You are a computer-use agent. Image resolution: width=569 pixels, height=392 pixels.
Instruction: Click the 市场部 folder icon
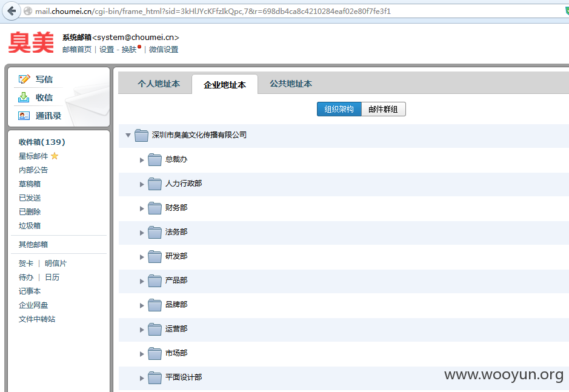click(x=155, y=354)
